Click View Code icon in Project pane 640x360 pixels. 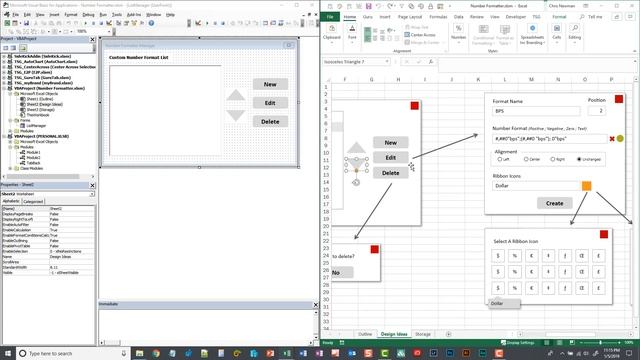(x=6, y=48)
